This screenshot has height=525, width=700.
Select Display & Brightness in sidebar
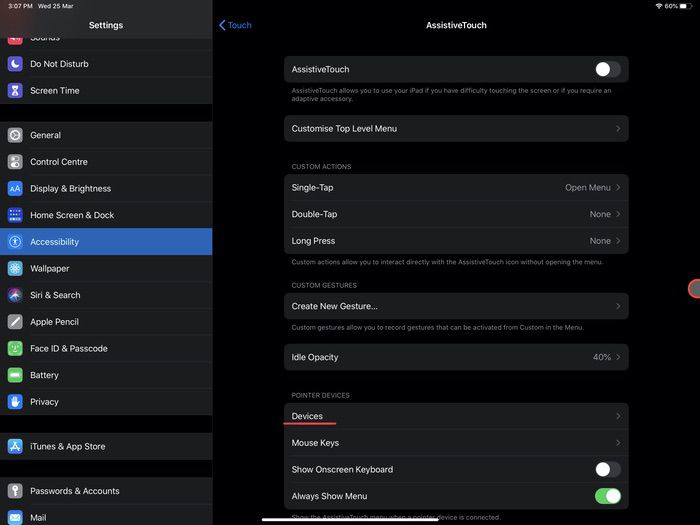[106, 188]
